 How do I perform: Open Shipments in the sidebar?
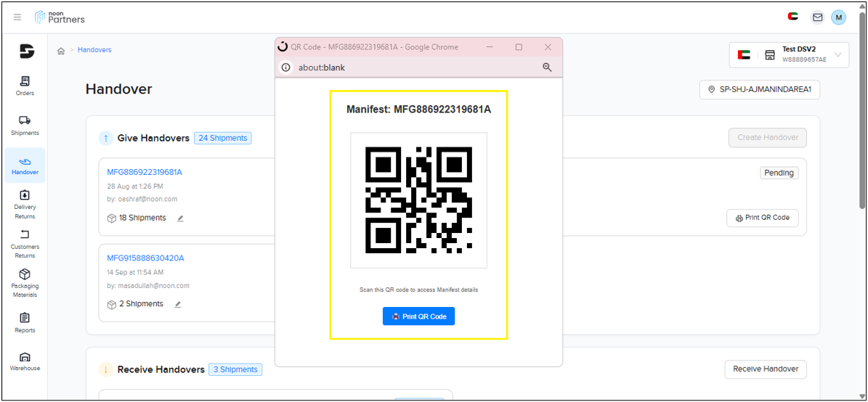click(x=25, y=126)
